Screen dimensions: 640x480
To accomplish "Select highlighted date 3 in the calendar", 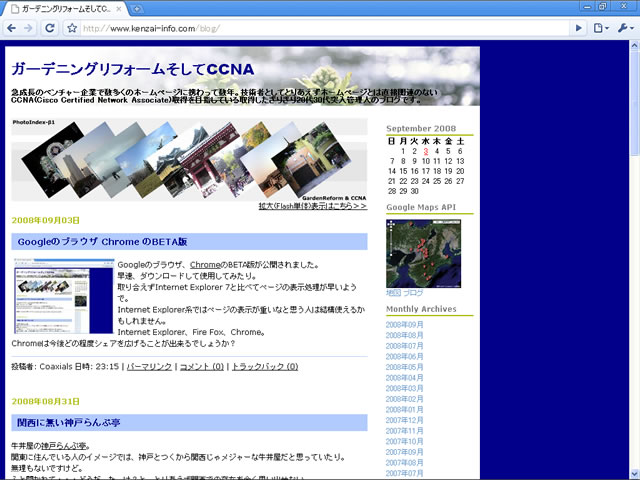I will pyautogui.click(x=425, y=152).
